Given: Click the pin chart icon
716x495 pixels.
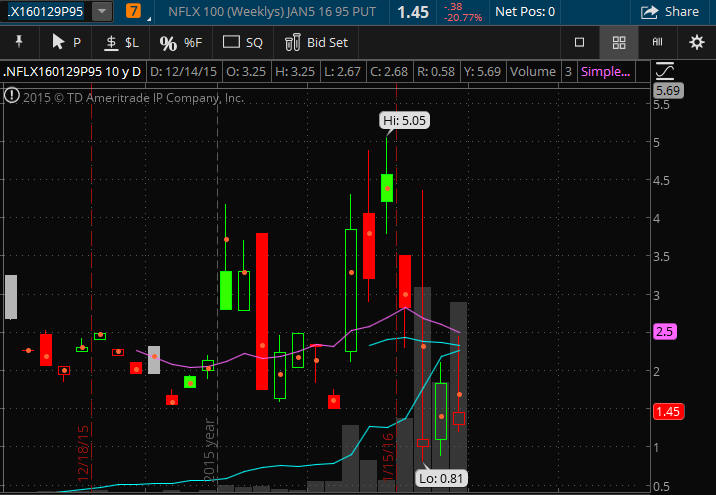Looking at the screenshot, I should pos(18,42).
